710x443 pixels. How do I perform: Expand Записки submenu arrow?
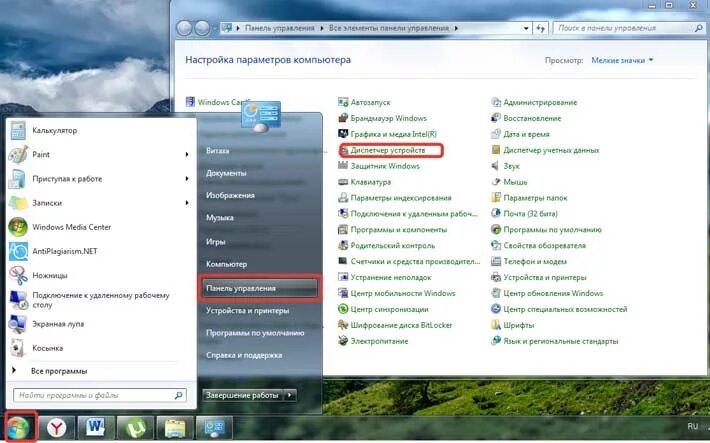point(187,202)
